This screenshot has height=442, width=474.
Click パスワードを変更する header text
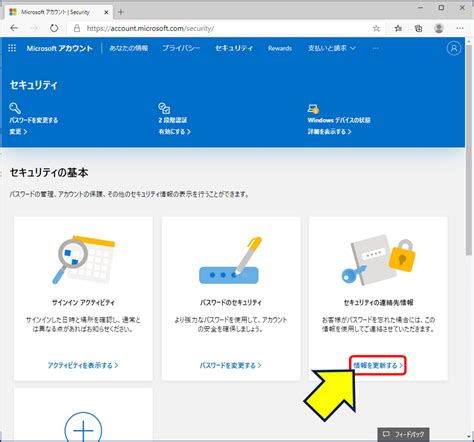tap(34, 120)
